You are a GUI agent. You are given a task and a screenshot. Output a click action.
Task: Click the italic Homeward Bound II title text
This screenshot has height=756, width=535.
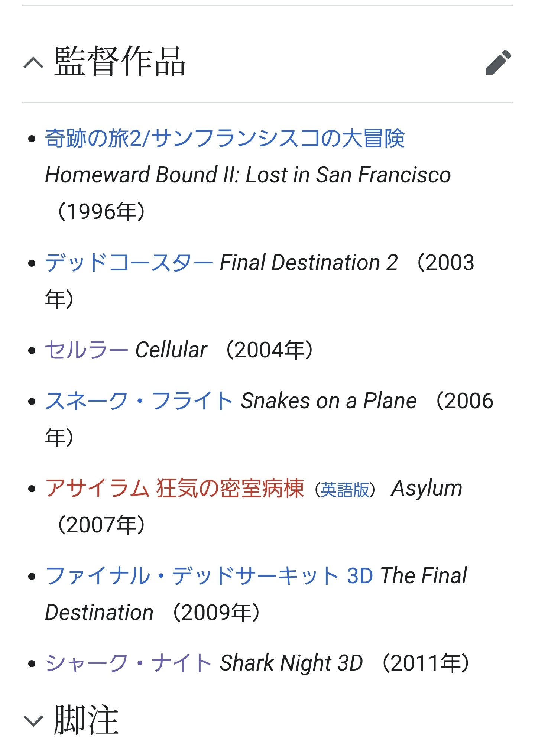tap(248, 175)
